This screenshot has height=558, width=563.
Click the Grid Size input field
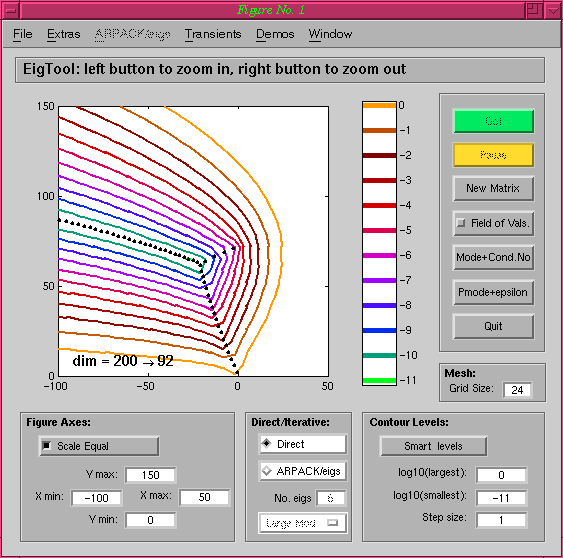(x=517, y=390)
